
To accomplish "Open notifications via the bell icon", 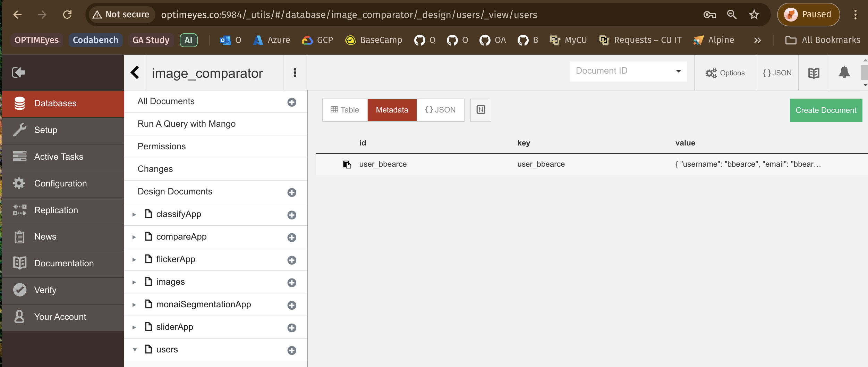I will (844, 72).
